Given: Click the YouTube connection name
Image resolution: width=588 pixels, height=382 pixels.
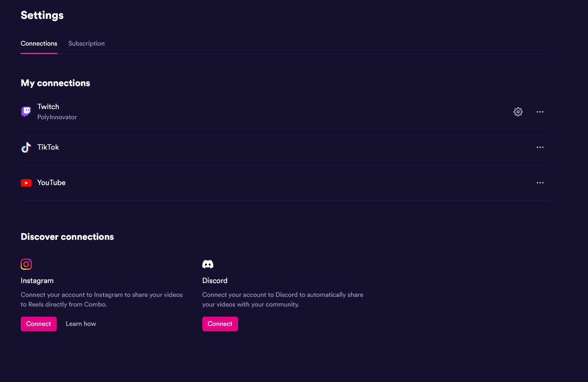Looking at the screenshot, I should [x=51, y=183].
